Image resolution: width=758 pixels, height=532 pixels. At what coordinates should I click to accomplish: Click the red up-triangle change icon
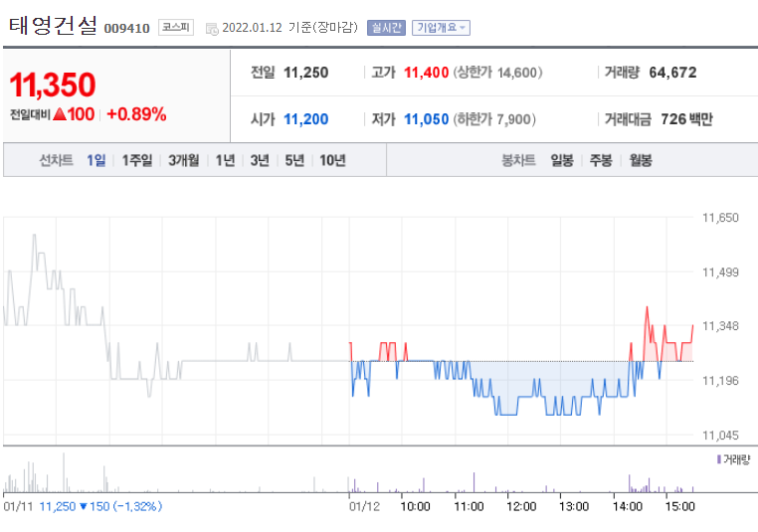(x=60, y=114)
